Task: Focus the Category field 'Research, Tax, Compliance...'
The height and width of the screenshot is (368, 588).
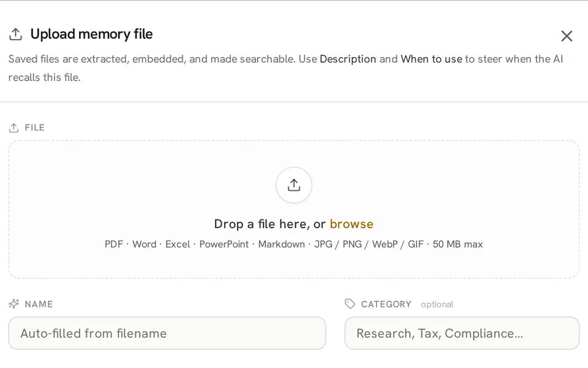Action: 462,333
